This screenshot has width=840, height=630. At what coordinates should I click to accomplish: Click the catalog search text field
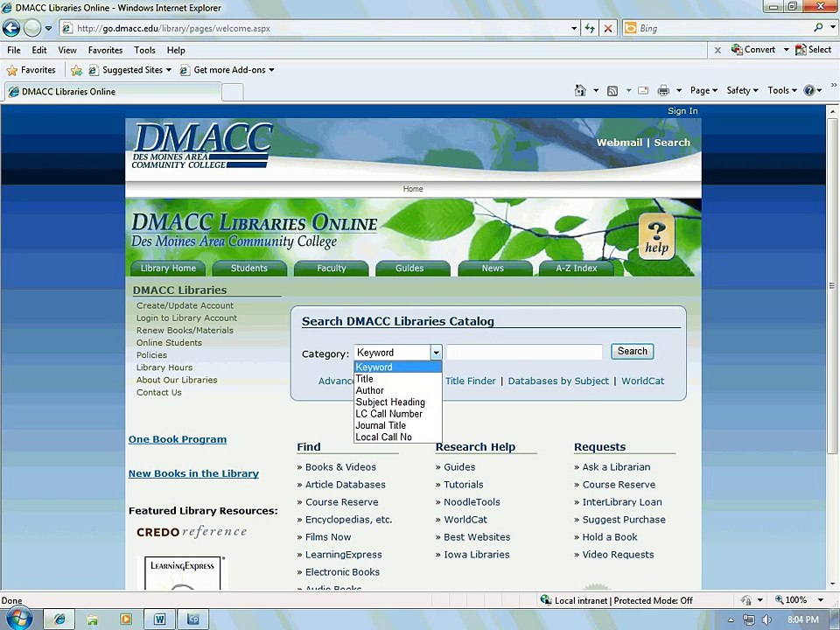[524, 352]
